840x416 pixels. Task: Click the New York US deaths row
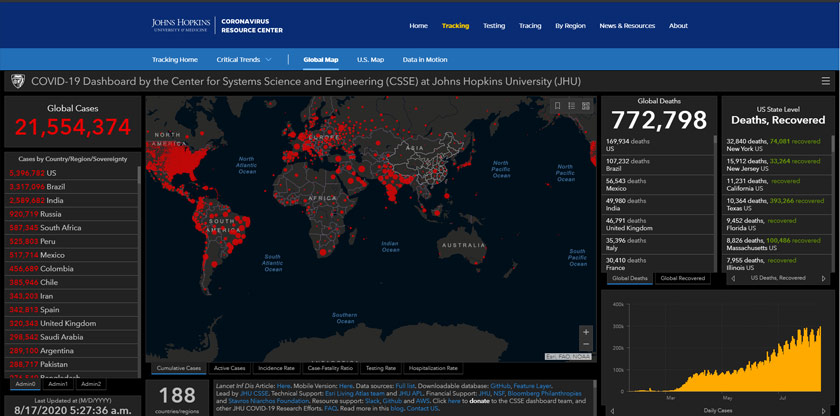coord(776,145)
